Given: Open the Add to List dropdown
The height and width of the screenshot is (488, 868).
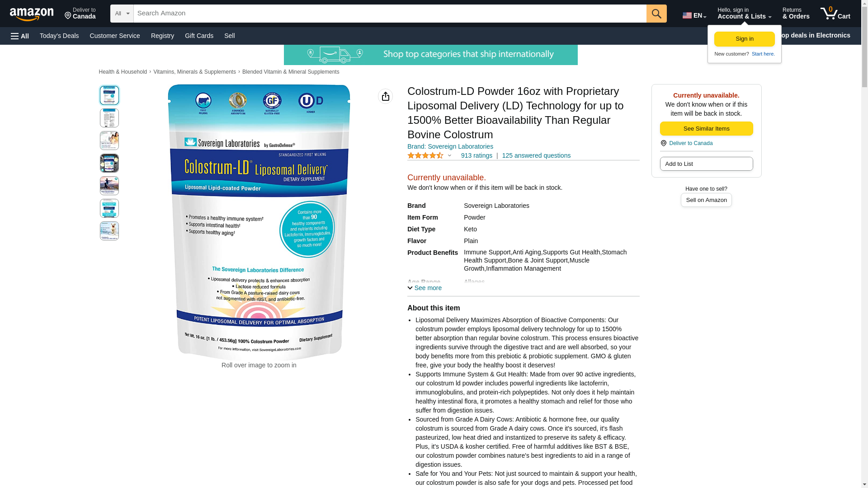Looking at the screenshot, I should point(706,164).
